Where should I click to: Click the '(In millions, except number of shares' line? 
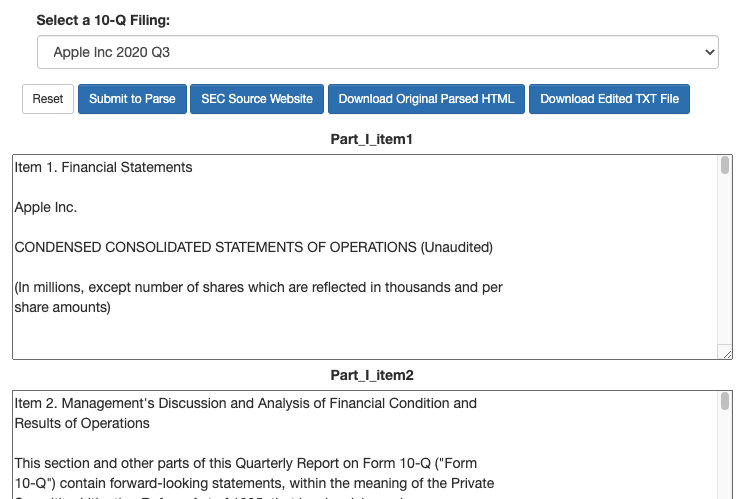(259, 287)
